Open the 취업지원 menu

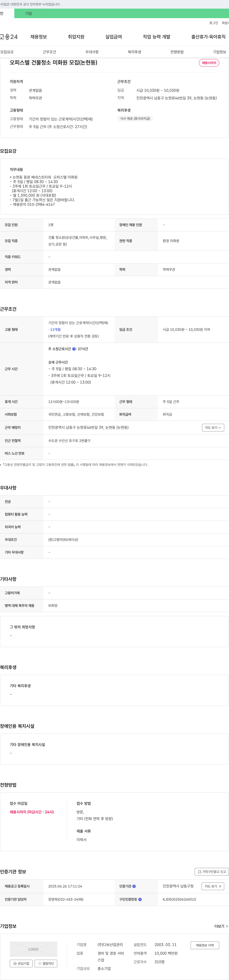tap(76, 37)
